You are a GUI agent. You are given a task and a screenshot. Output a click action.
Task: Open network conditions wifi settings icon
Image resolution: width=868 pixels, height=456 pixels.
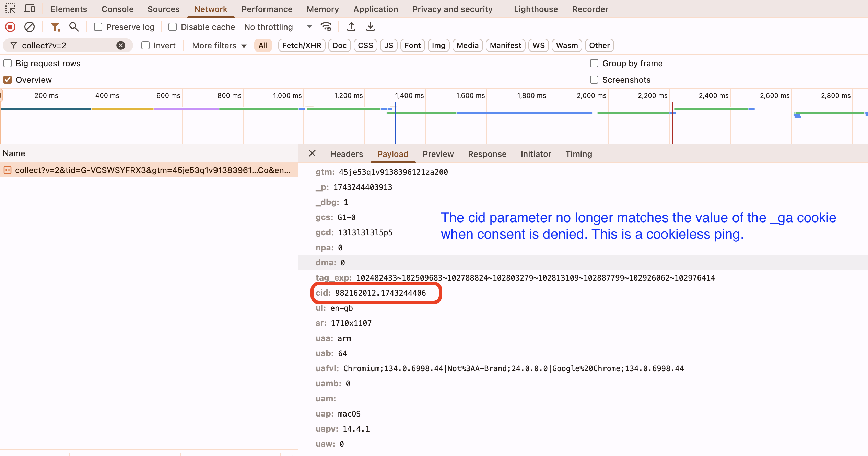[326, 27]
